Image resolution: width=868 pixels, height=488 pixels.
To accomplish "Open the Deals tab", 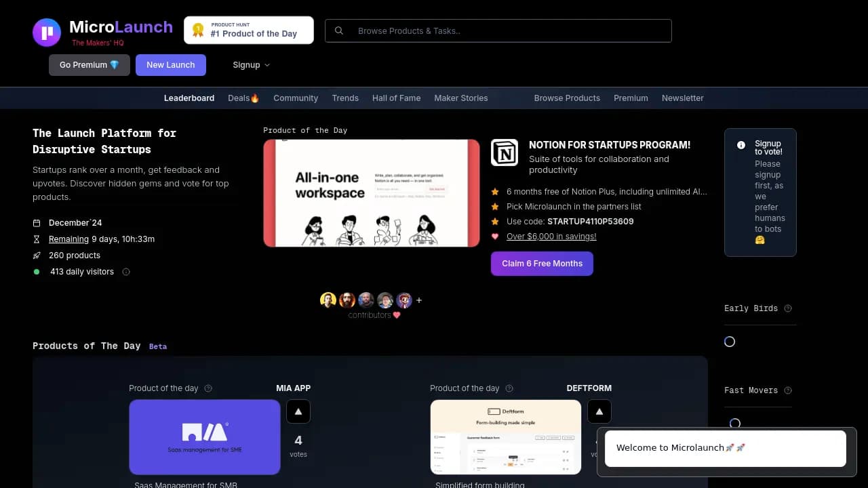I will tap(244, 98).
